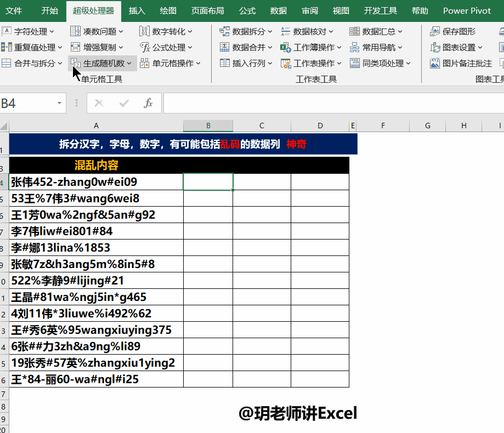Open the 生成随机数 dropdown
This screenshot has width=504, height=433.
pyautogui.click(x=129, y=63)
